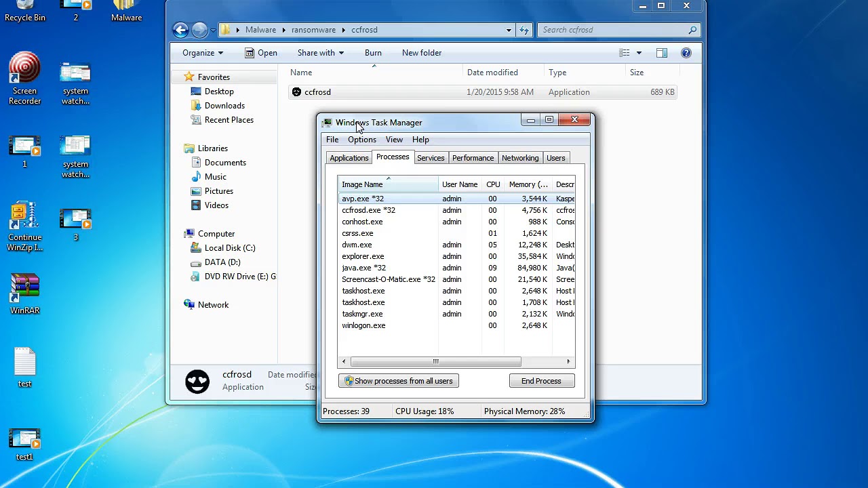Screen dimensions: 868x488
Task: Toggle the Explorer preview pane icon
Action: point(662,53)
